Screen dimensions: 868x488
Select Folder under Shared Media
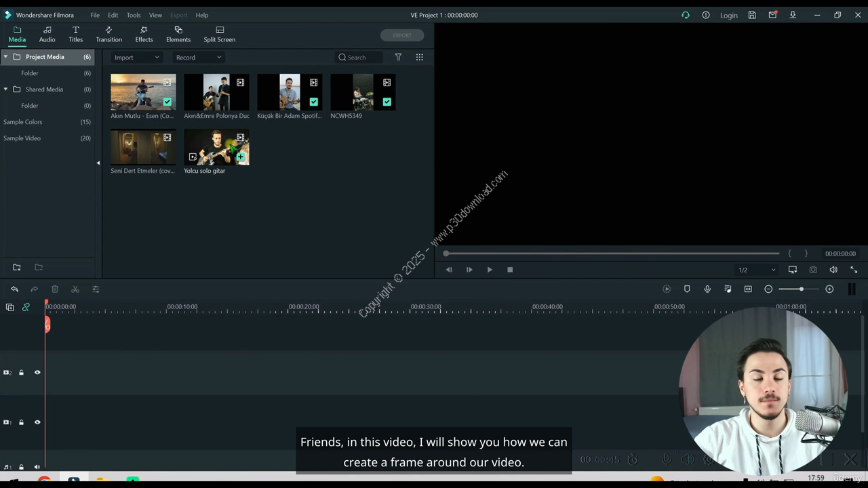click(29, 106)
